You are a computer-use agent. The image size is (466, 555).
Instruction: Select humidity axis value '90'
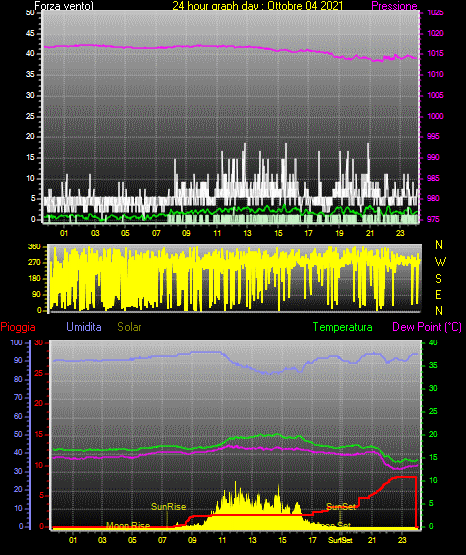pyautogui.click(x=18, y=360)
